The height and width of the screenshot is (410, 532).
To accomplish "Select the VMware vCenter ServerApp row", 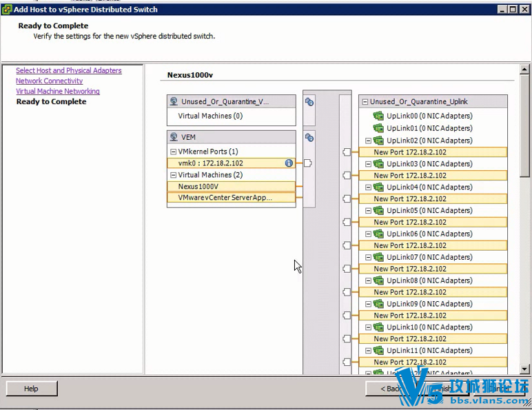I will tap(231, 198).
